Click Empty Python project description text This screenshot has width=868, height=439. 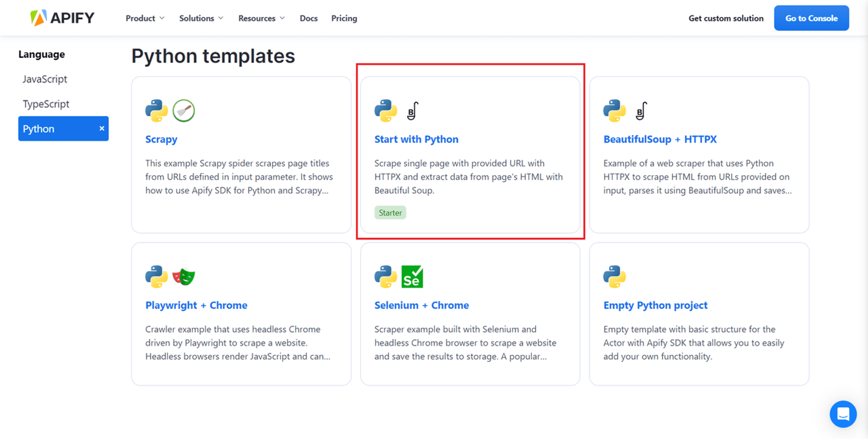(694, 343)
